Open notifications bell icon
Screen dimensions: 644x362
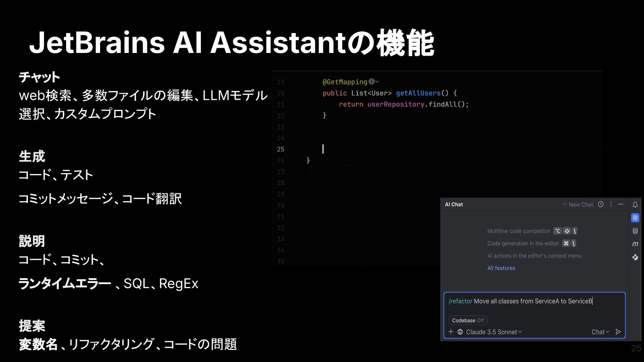click(x=635, y=205)
